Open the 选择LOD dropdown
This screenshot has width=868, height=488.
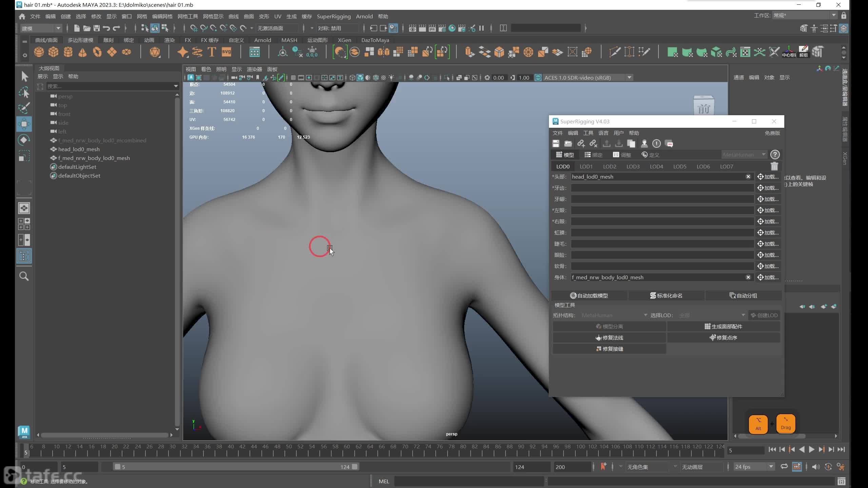[x=712, y=315]
